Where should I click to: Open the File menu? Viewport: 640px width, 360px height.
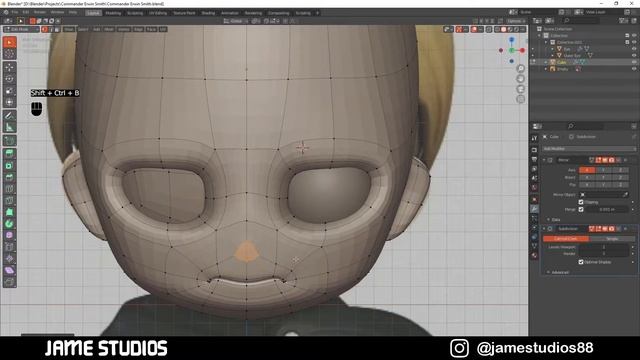click(x=15, y=13)
